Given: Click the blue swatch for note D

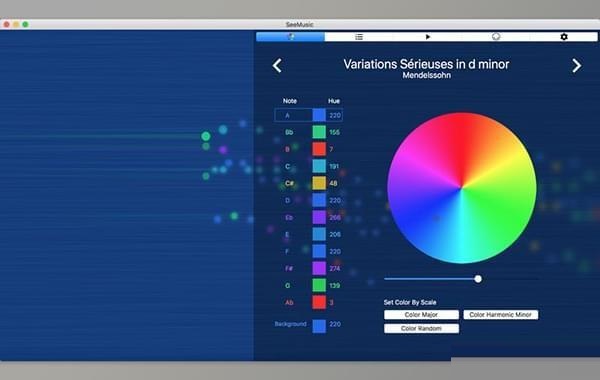Looking at the screenshot, I should 319,201.
